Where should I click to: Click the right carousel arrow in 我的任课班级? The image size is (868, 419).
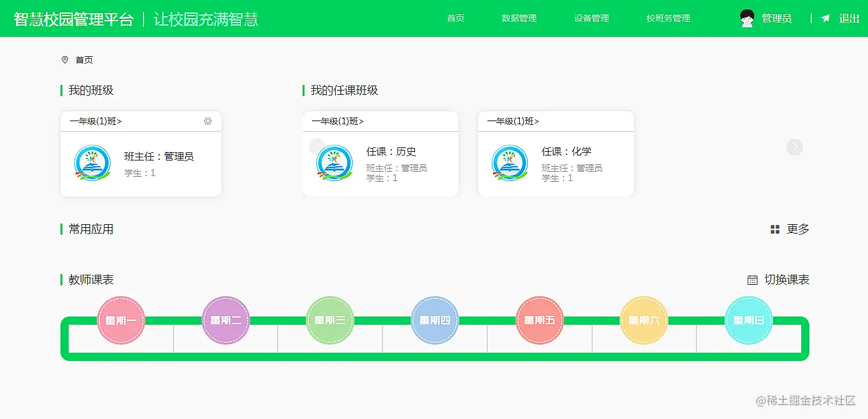point(794,147)
